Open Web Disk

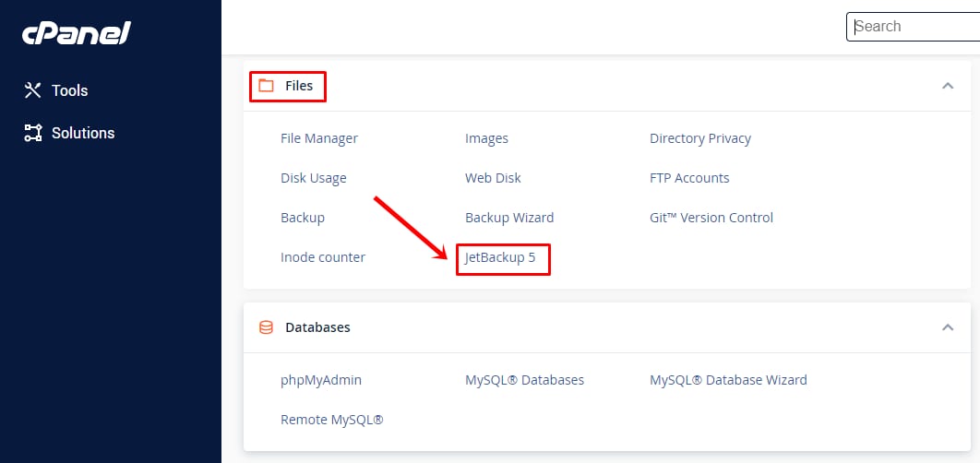pos(493,178)
